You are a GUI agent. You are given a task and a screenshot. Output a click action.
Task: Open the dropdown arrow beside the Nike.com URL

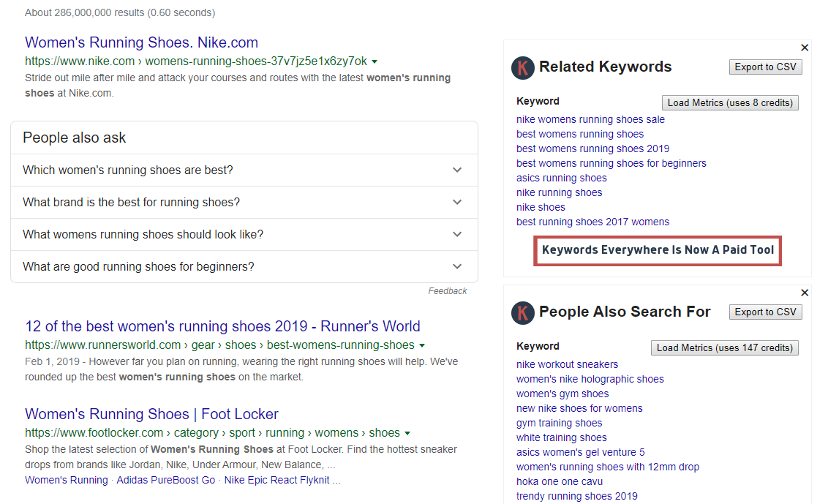pyautogui.click(x=375, y=61)
